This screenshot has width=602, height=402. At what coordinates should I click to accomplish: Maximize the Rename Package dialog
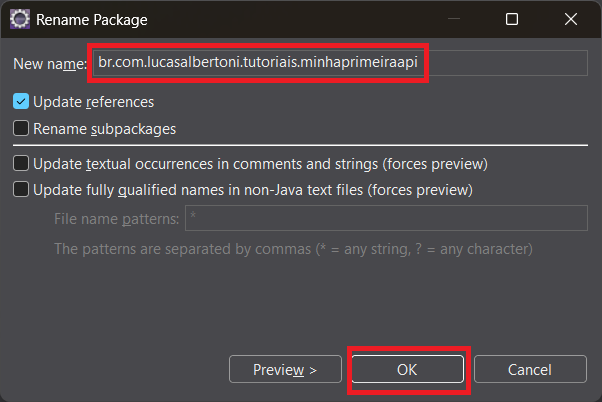pos(512,19)
